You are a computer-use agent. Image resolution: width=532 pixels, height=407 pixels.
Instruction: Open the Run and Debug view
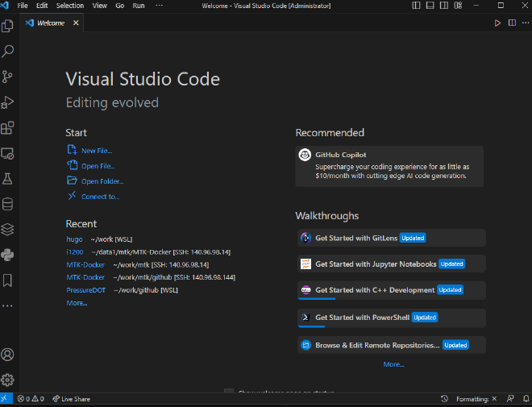click(7, 102)
